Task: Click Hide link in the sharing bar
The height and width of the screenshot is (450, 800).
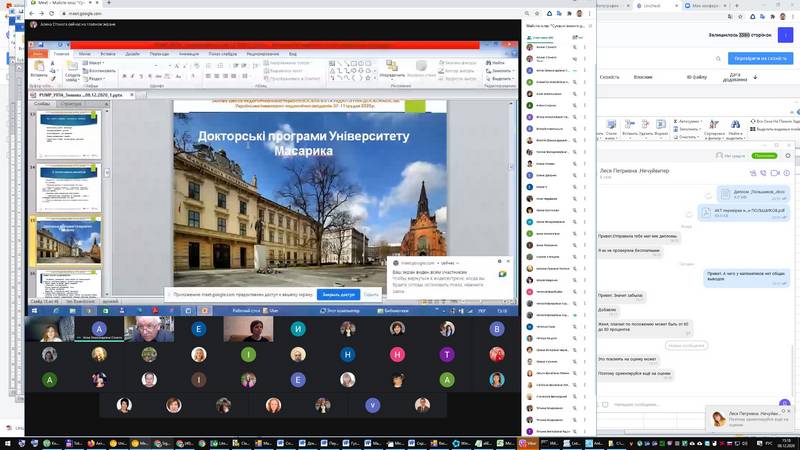Action: tap(371, 294)
